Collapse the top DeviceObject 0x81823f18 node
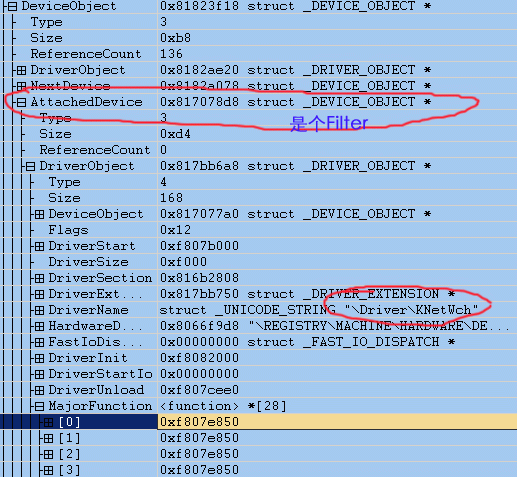This screenshot has width=517, height=477. [x=12, y=6]
